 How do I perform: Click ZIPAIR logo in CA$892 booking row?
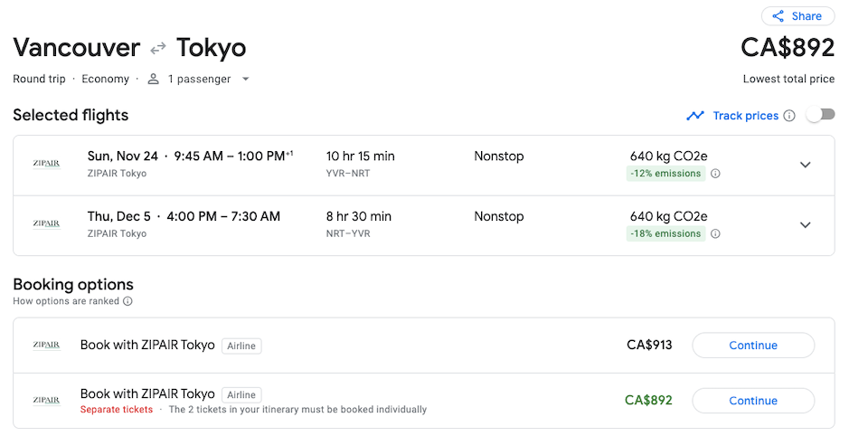[x=46, y=401]
